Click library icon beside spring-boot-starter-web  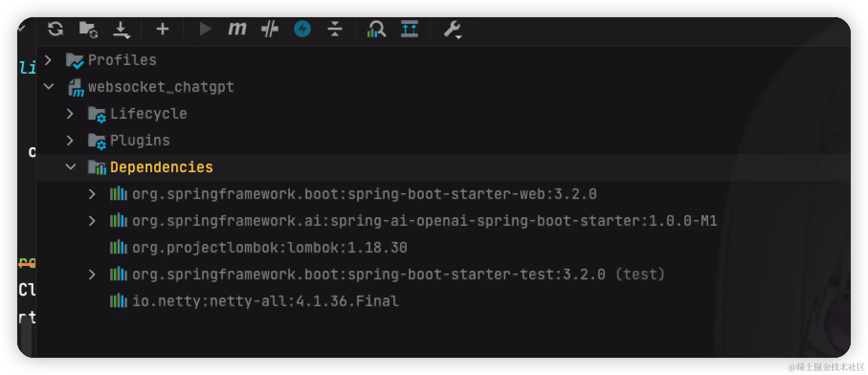pos(118,194)
